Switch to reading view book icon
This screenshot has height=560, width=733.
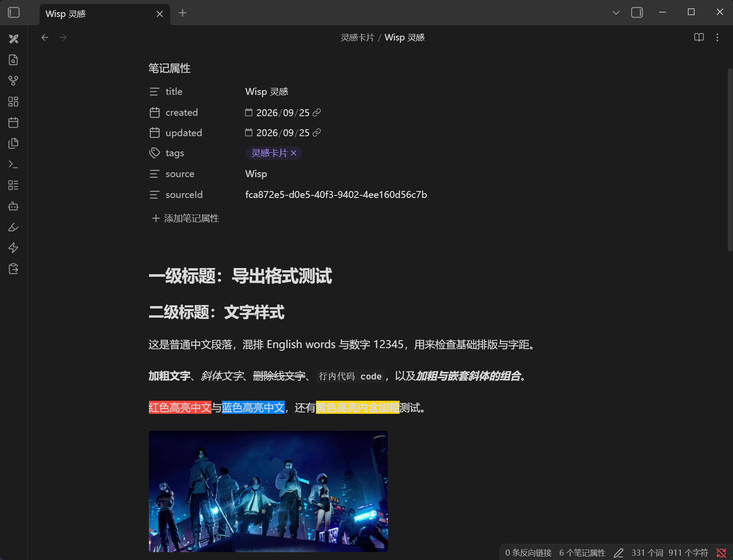699,38
